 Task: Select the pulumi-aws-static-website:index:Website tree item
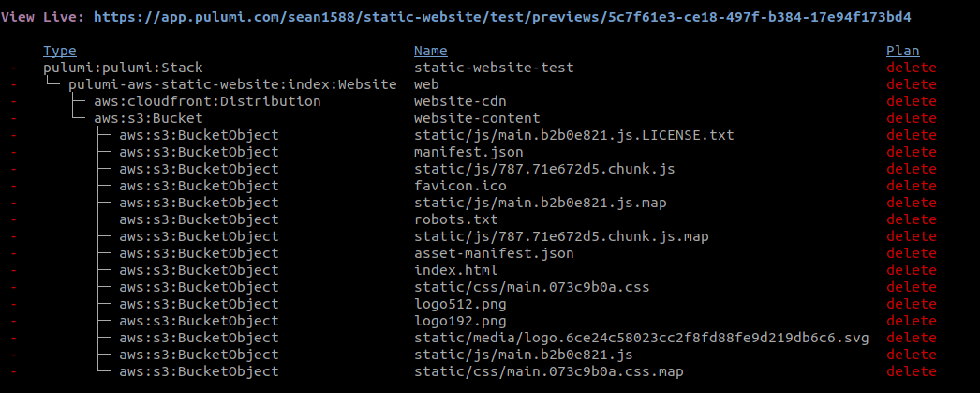(232, 84)
